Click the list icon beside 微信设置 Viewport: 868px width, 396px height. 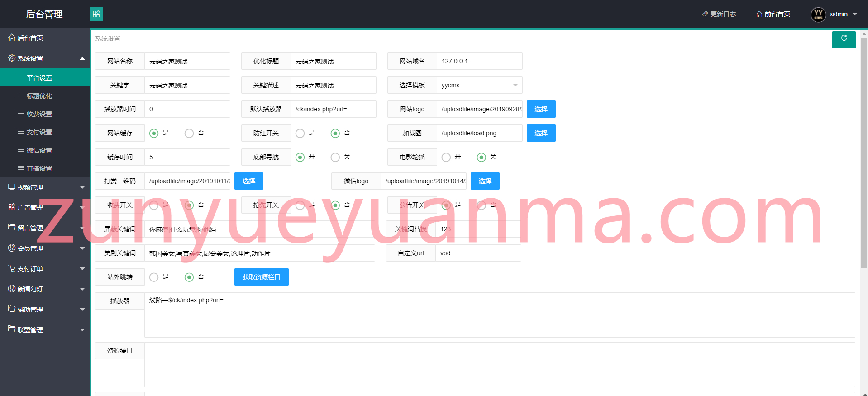pyautogui.click(x=21, y=150)
